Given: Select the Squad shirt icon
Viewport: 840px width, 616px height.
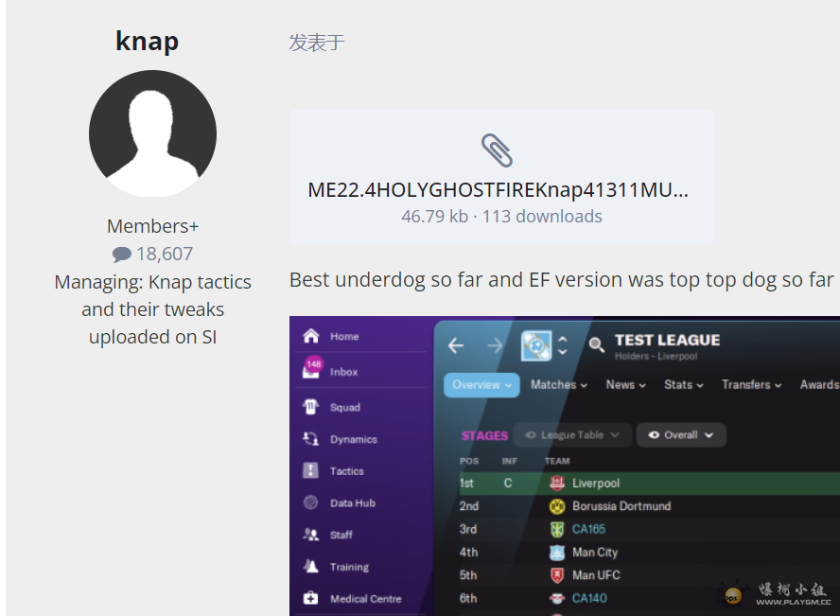Looking at the screenshot, I should click(x=310, y=407).
